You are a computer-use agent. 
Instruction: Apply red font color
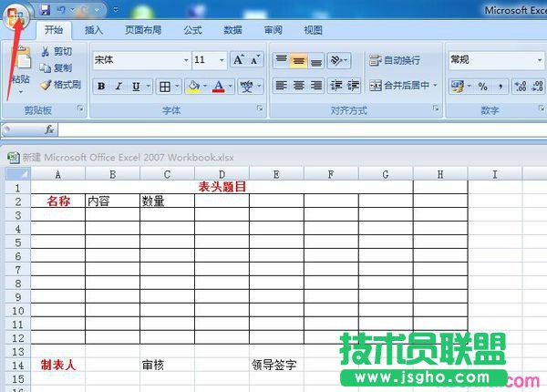(219, 87)
